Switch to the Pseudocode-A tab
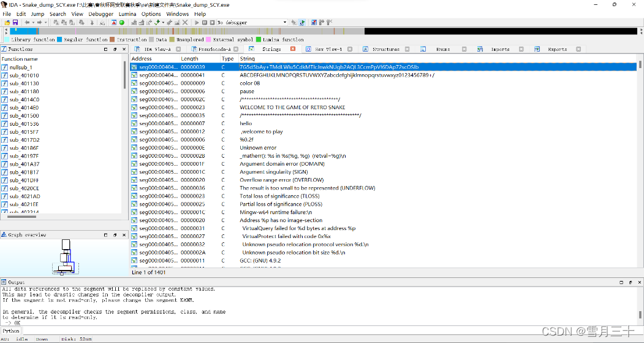This screenshot has height=343, width=644. [x=214, y=49]
